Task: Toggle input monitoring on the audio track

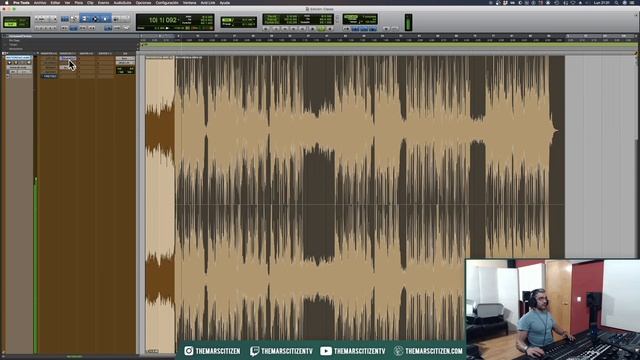Action: click(16, 62)
